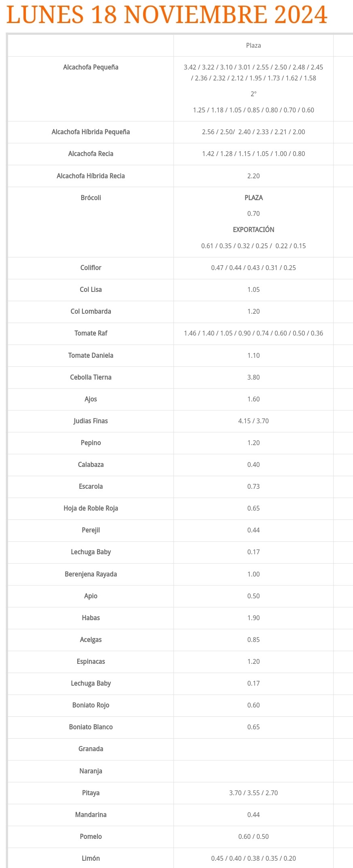The image size is (353, 868).
Task: Click the Alcachofa Híbrida Pequeña product cell
Action: point(91,132)
